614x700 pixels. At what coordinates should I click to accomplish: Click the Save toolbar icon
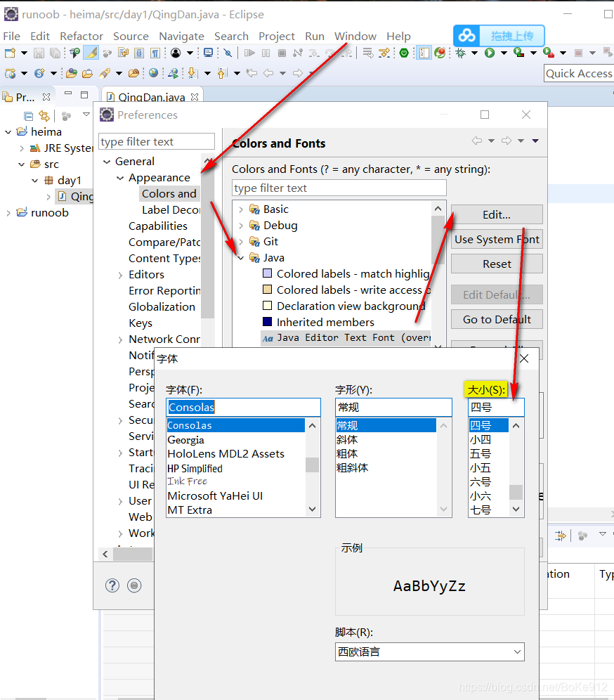pos(39,53)
